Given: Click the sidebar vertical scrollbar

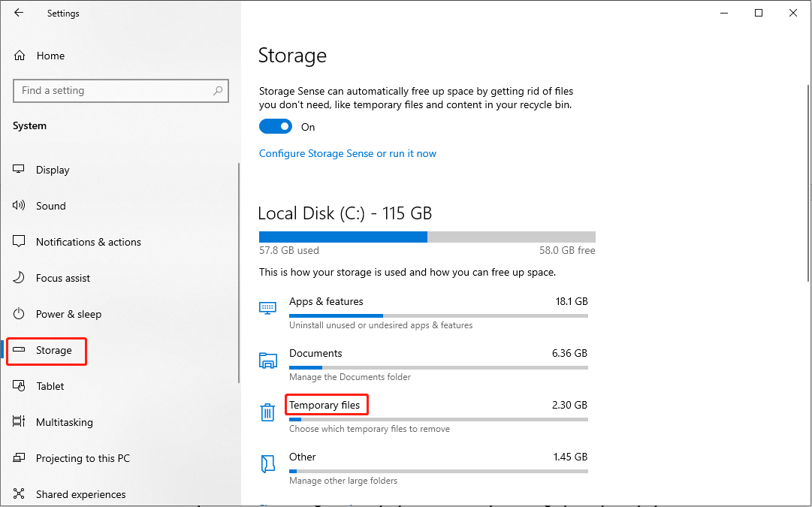Looking at the screenshot, I should coord(239,270).
